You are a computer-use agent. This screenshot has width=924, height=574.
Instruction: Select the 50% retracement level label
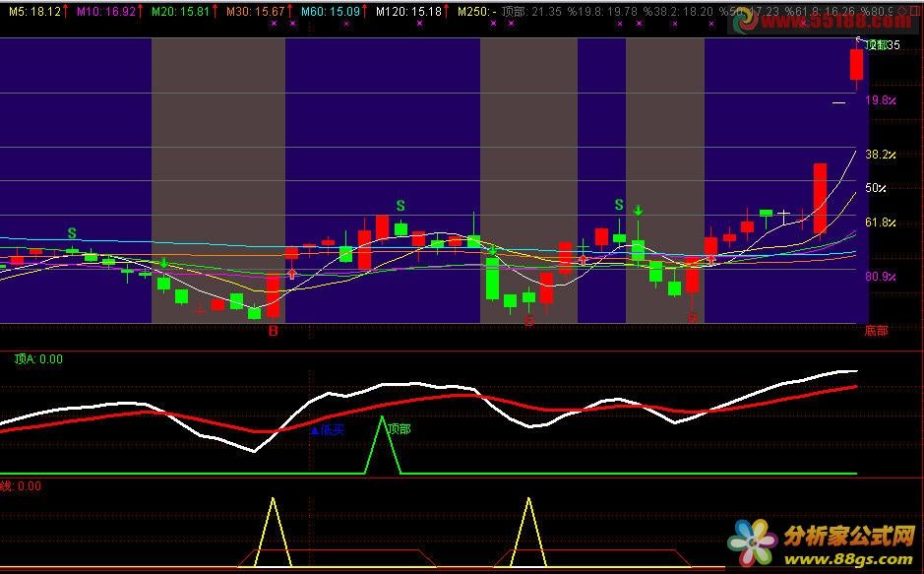pos(876,188)
